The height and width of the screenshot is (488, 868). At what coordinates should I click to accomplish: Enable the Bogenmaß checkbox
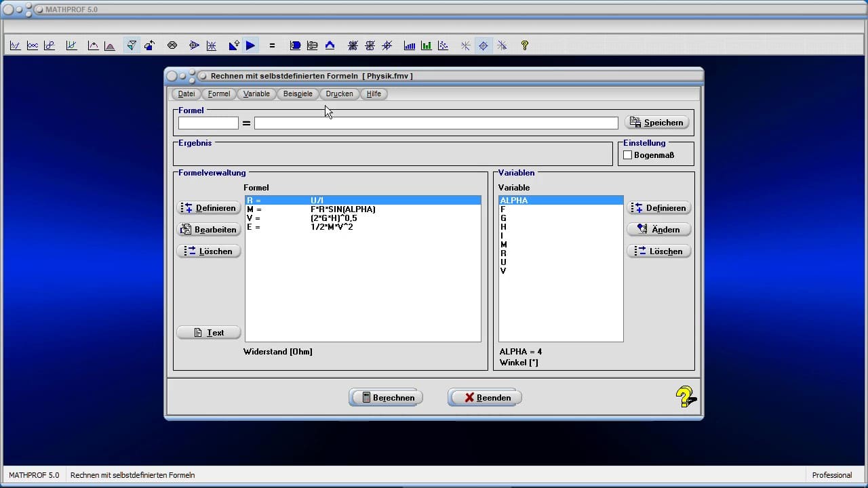627,155
